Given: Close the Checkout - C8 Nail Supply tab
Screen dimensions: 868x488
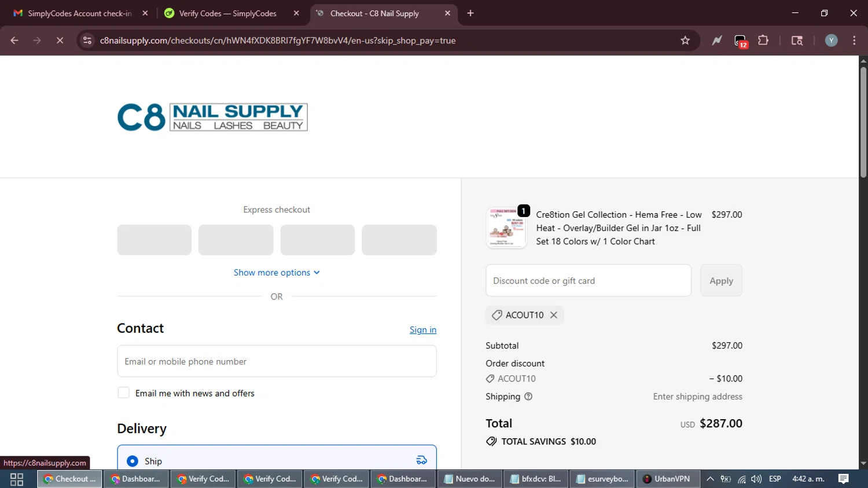Looking at the screenshot, I should [447, 13].
